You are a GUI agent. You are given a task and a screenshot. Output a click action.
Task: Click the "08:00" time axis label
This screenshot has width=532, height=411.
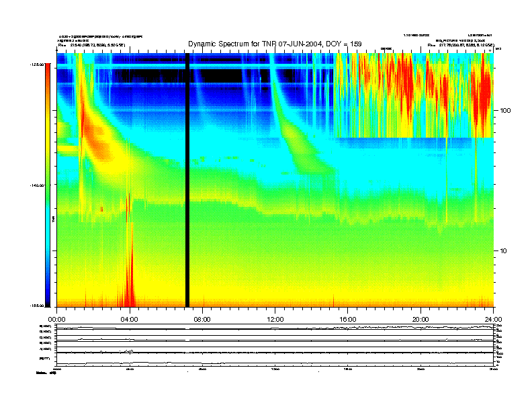(x=202, y=320)
